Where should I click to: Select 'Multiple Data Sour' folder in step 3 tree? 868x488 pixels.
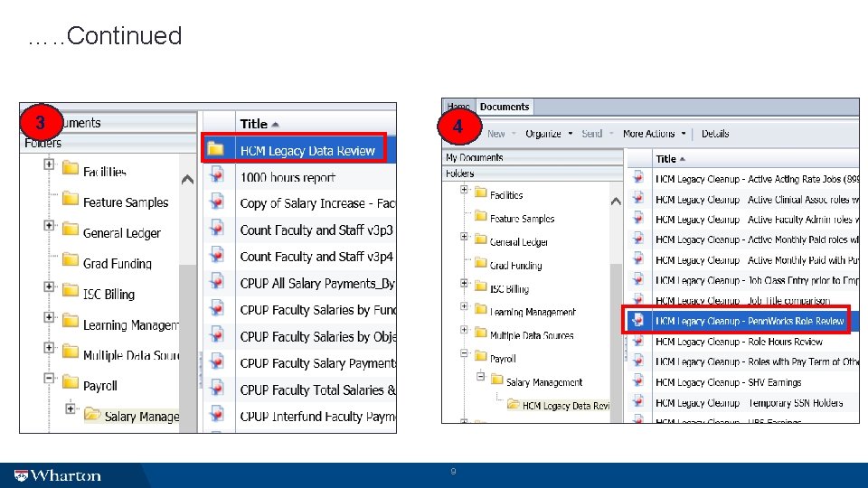pos(130,356)
